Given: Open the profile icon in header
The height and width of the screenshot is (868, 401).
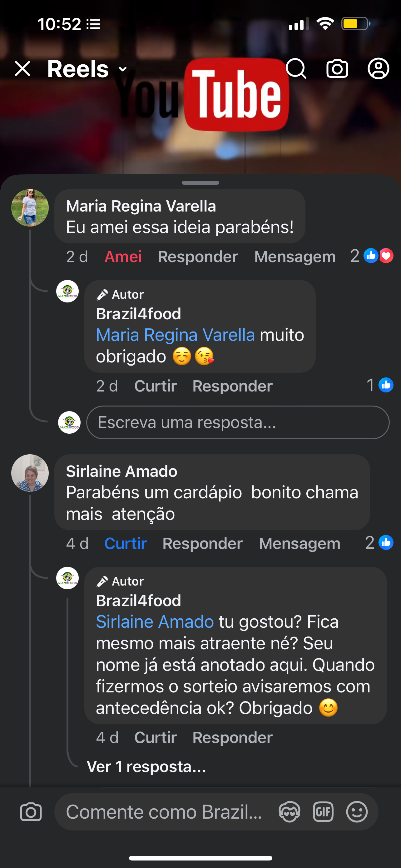Looking at the screenshot, I should pyautogui.click(x=378, y=69).
